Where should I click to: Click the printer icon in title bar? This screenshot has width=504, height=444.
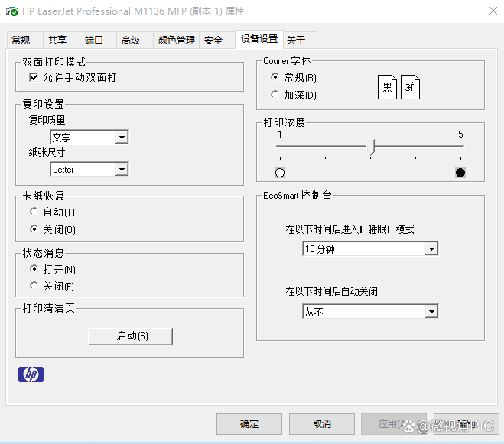tap(12, 11)
